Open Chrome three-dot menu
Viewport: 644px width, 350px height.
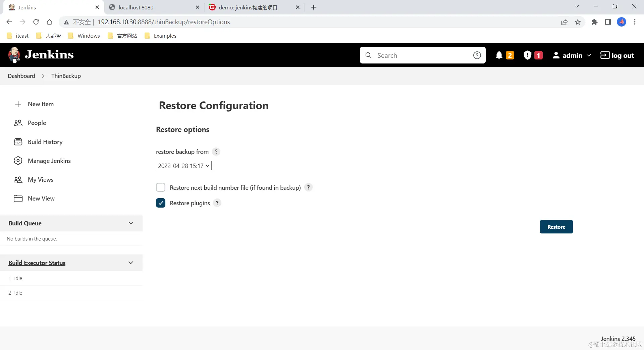(635, 22)
